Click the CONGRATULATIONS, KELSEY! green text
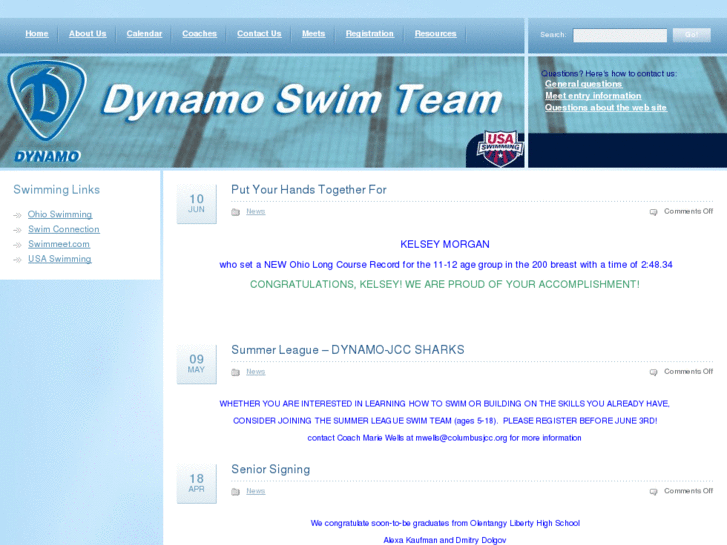This screenshot has height=545, width=727. [x=445, y=284]
